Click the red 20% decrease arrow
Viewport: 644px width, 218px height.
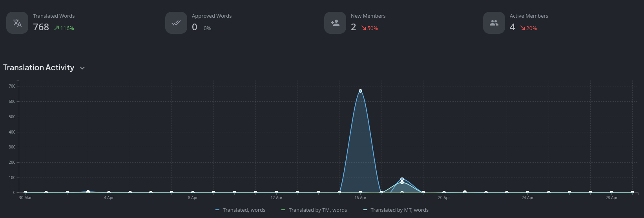522,28
